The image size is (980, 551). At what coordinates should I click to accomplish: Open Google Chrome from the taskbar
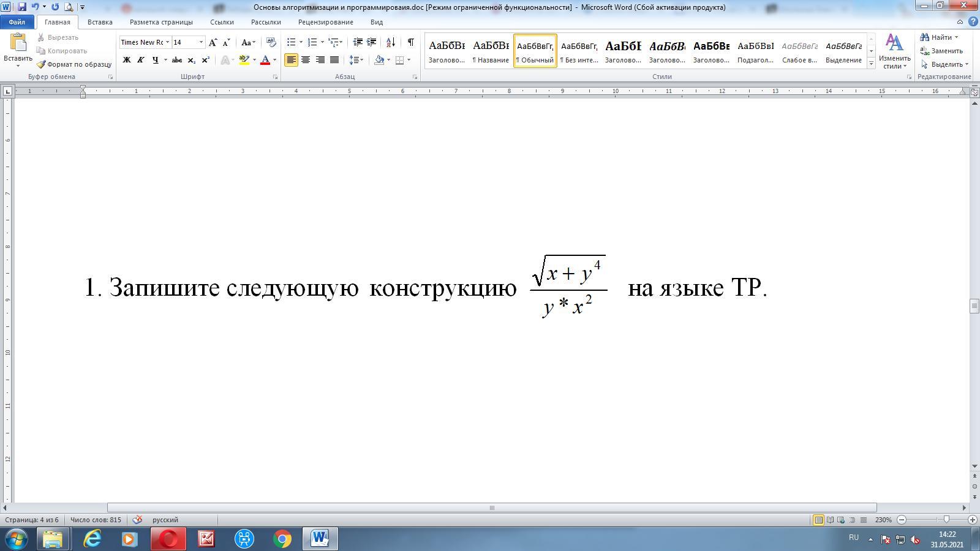click(282, 539)
